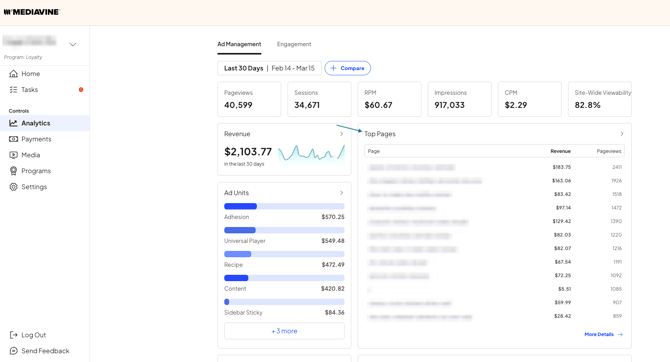Click the $84.36 Sidebar Sticky amount
670x362 pixels.
point(335,313)
